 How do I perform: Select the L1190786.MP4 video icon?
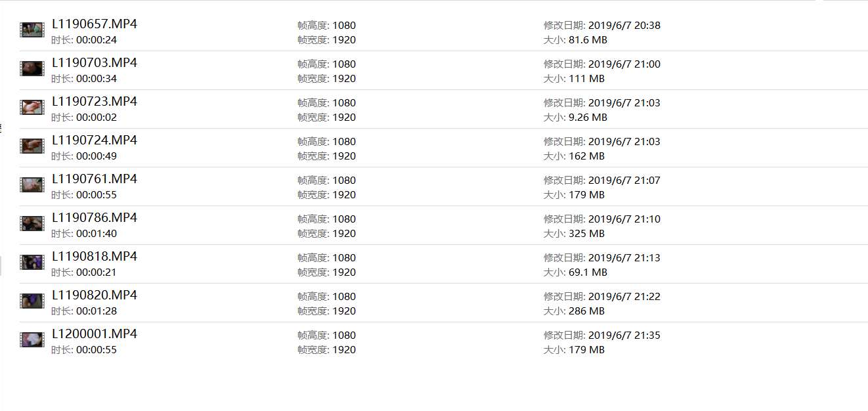point(32,223)
